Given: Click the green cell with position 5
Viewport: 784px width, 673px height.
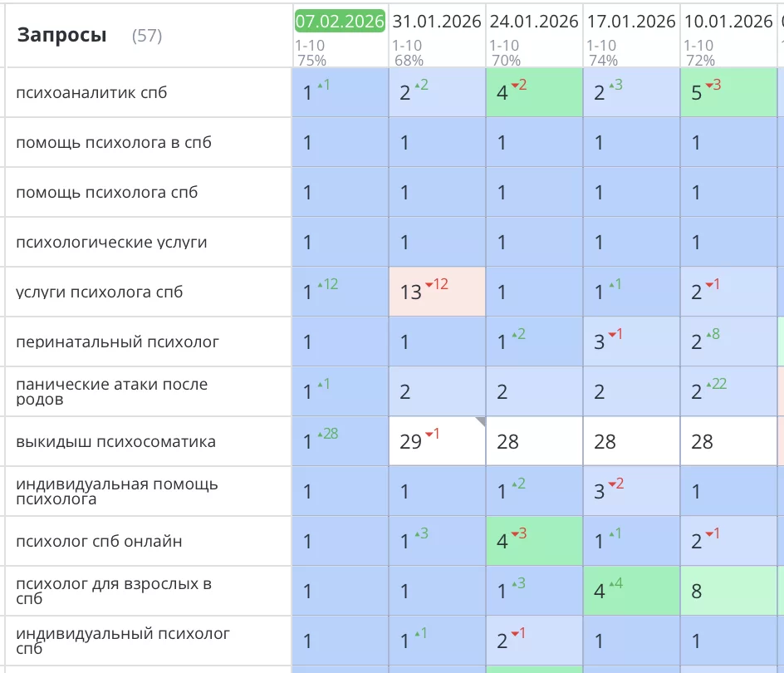Looking at the screenshot, I should click(728, 92).
